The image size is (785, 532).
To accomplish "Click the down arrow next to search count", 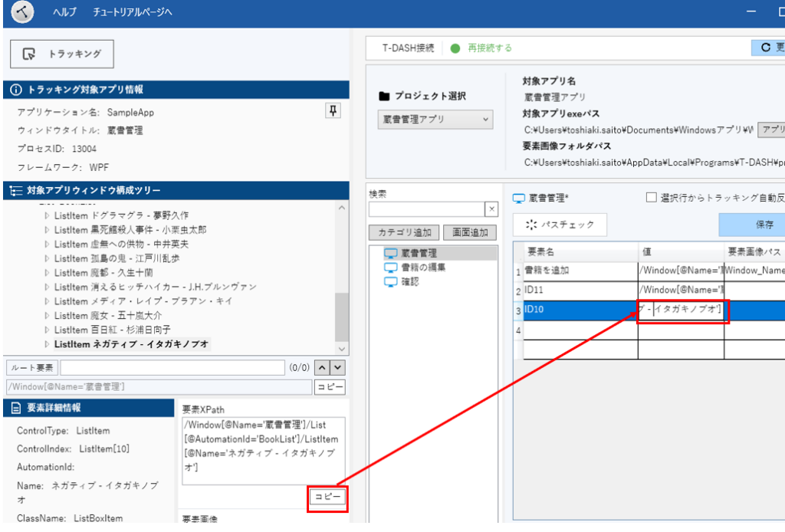I will click(x=337, y=369).
